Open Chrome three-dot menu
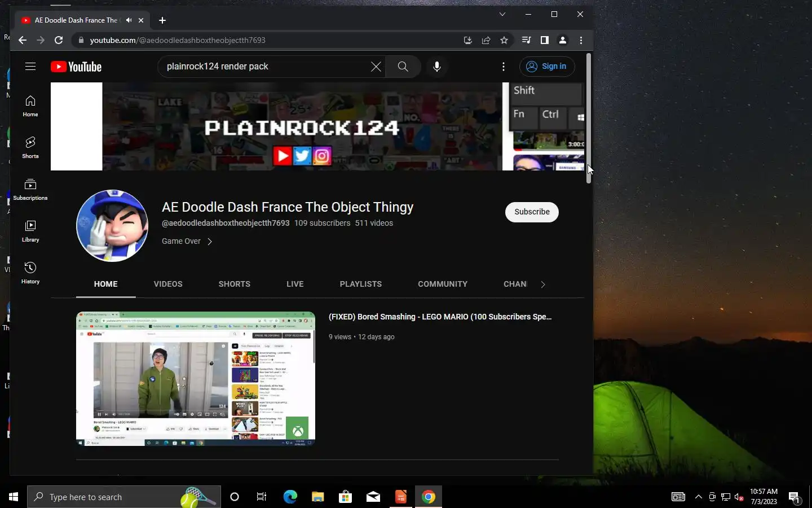This screenshot has width=812, height=508. tap(581, 40)
